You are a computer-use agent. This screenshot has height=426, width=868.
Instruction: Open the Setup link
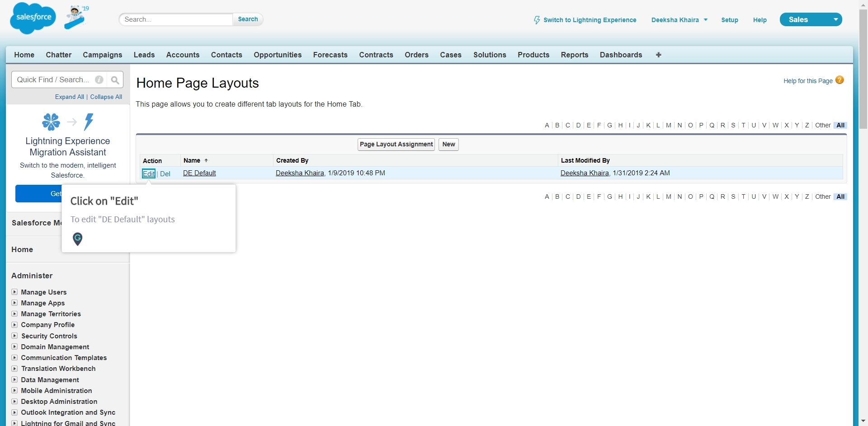click(729, 20)
